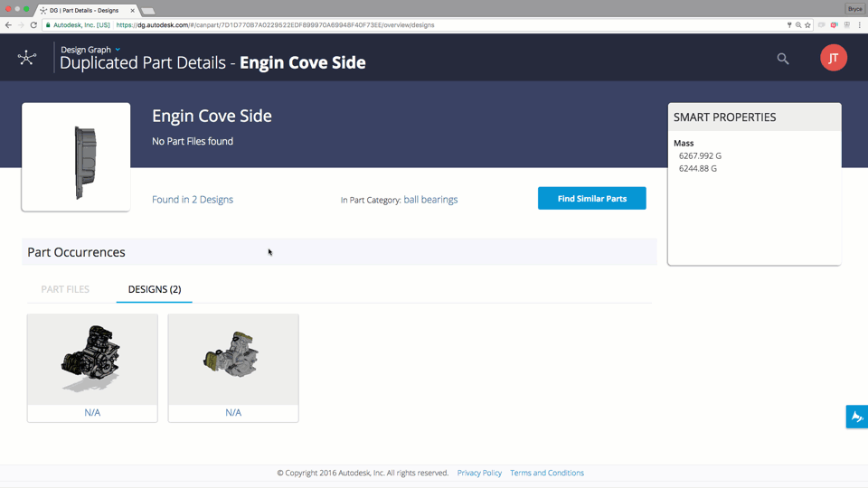868x488 pixels.
Task: Click the browser address bar URL
Action: click(275, 25)
